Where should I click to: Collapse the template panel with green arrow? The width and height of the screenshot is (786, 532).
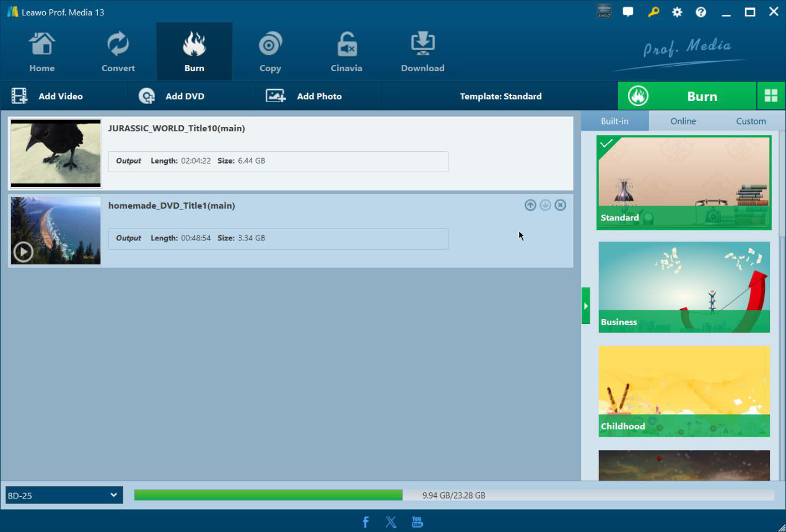(585, 305)
